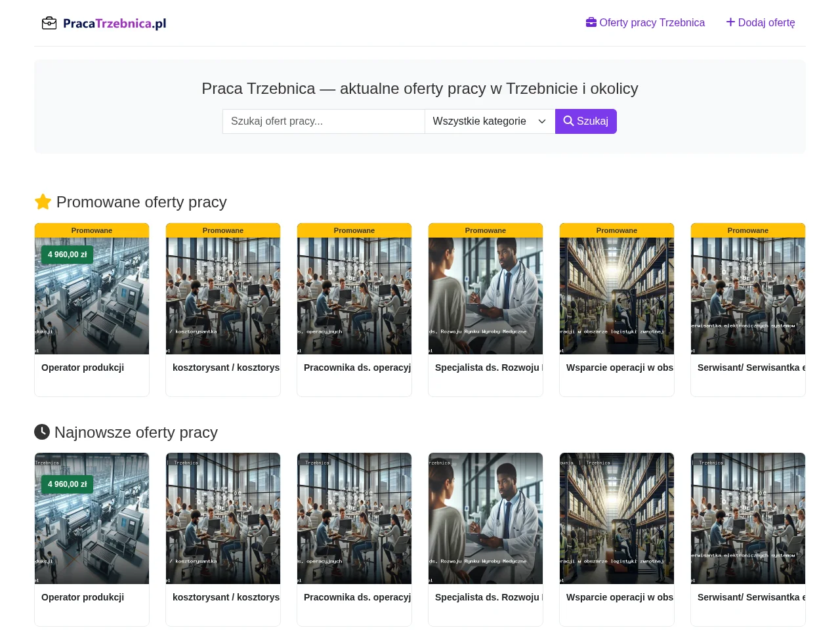Expand the Wszystkie kategorie dropdown
Screen dimensions: 840x630
pos(490,121)
